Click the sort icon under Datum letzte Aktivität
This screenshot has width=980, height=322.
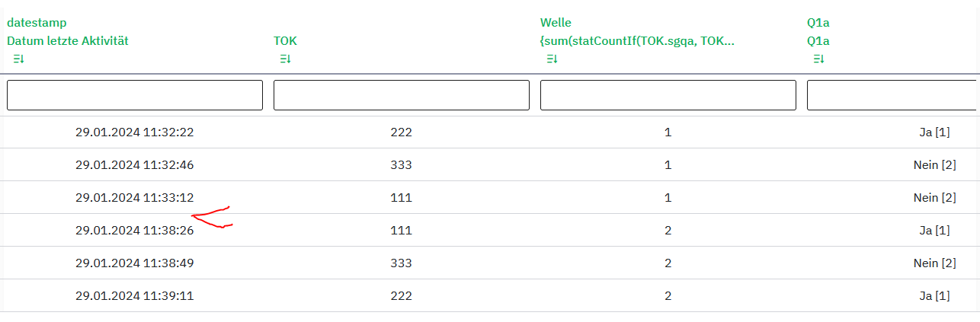(x=19, y=59)
